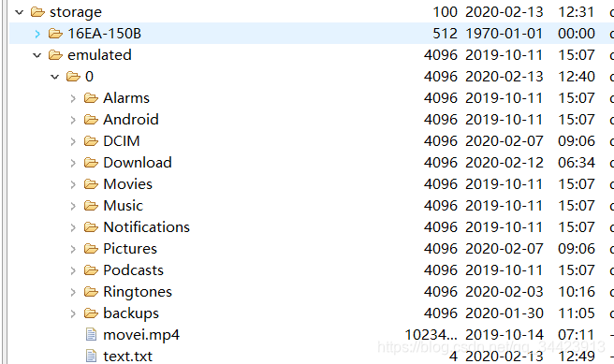Click the Music folder icon
614x364 pixels.
click(91, 206)
